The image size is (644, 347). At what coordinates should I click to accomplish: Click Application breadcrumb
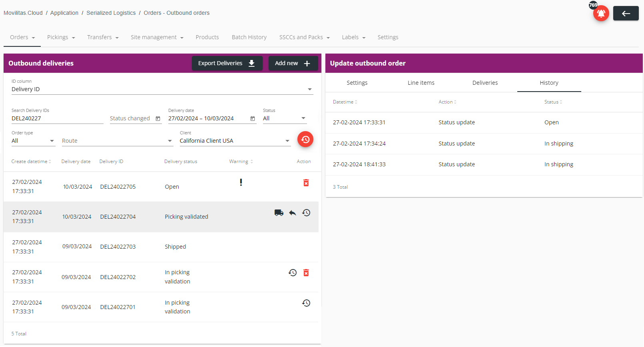pyautogui.click(x=64, y=13)
